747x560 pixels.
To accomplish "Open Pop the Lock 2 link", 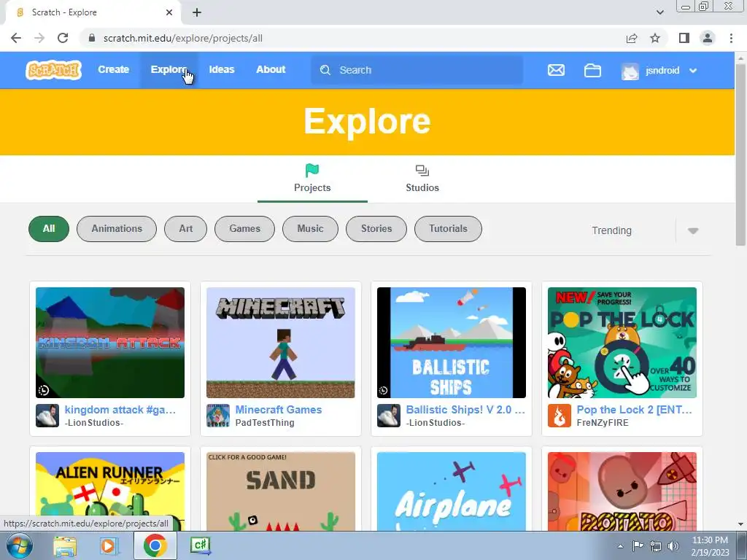I will 634,410.
